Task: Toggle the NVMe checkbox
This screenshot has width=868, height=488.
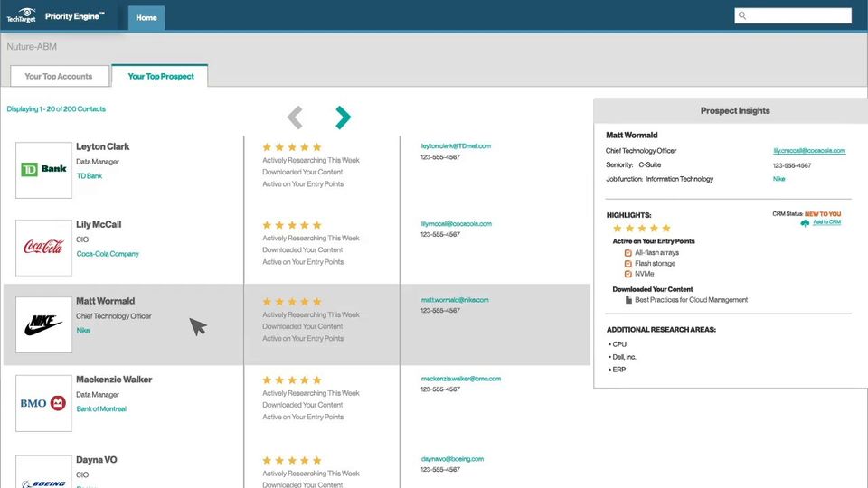Action: coord(627,274)
